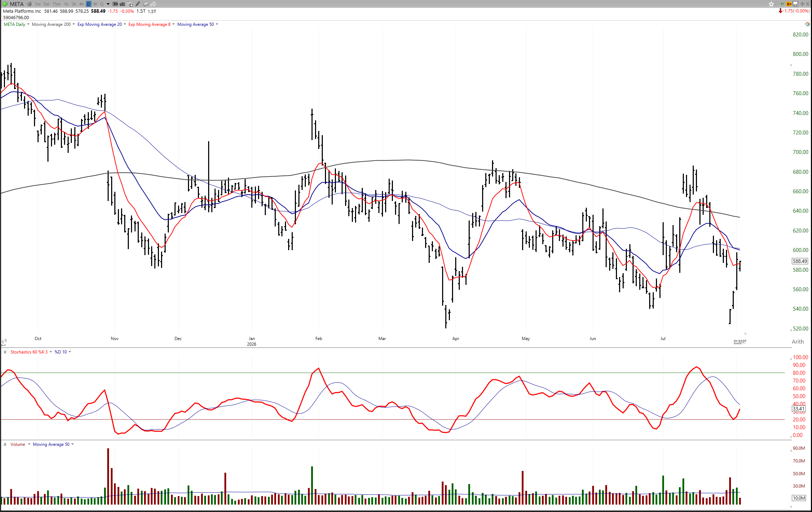Screen dimensions: 812x512
Task: Switch to the 4h timeframe
Action: [x=81, y=4]
